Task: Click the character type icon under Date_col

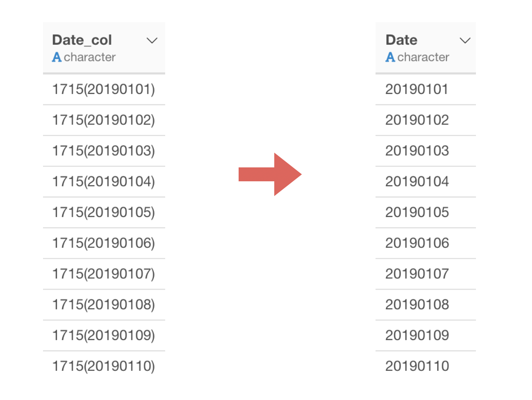Action: tap(57, 57)
